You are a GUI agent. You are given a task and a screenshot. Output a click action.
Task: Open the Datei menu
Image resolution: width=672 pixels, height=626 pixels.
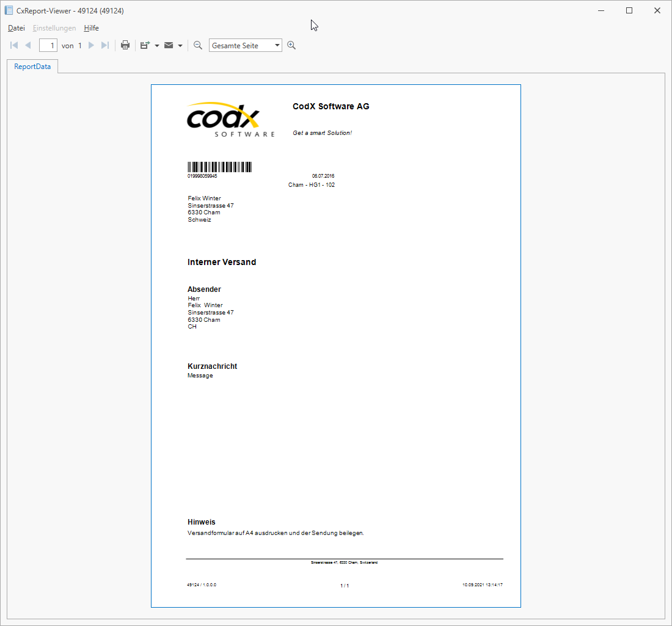click(16, 27)
